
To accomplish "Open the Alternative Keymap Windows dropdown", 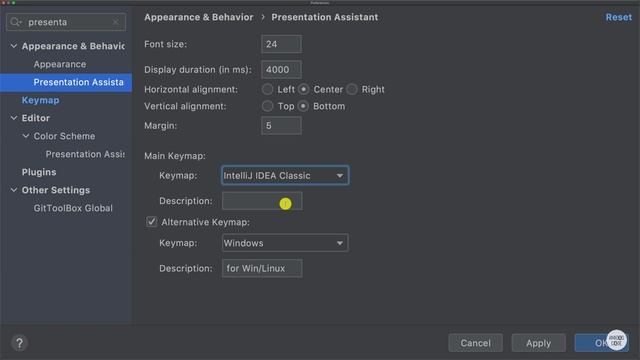I will (x=285, y=243).
